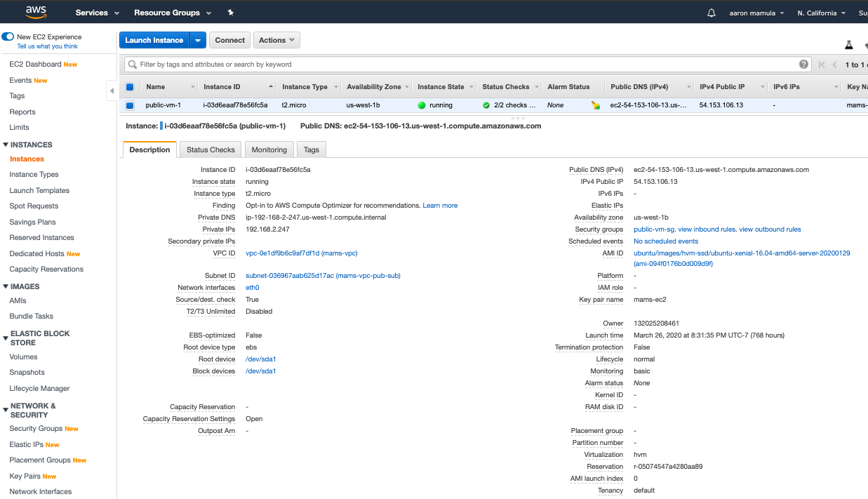This screenshot has height=499, width=868.
Task: Collapse the left navigation sidebar
Action: click(112, 91)
